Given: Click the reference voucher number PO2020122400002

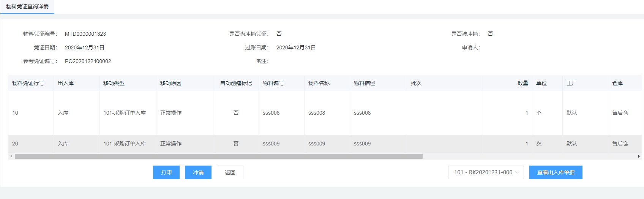Looking at the screenshot, I should point(88,61).
